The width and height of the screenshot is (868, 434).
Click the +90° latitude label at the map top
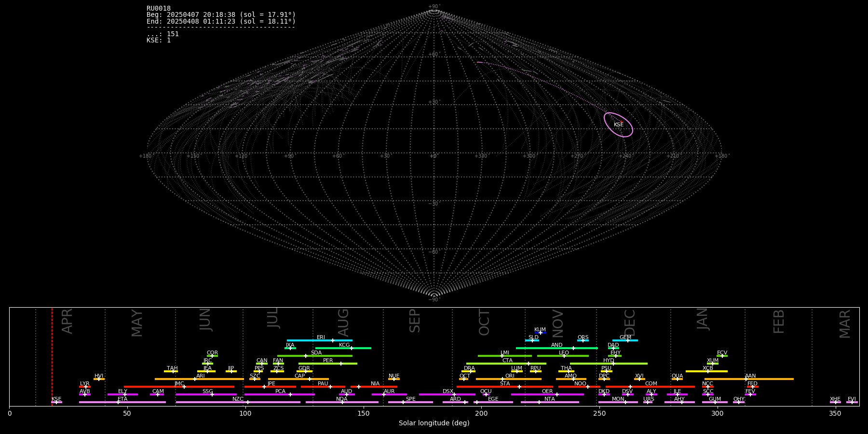[x=434, y=7]
